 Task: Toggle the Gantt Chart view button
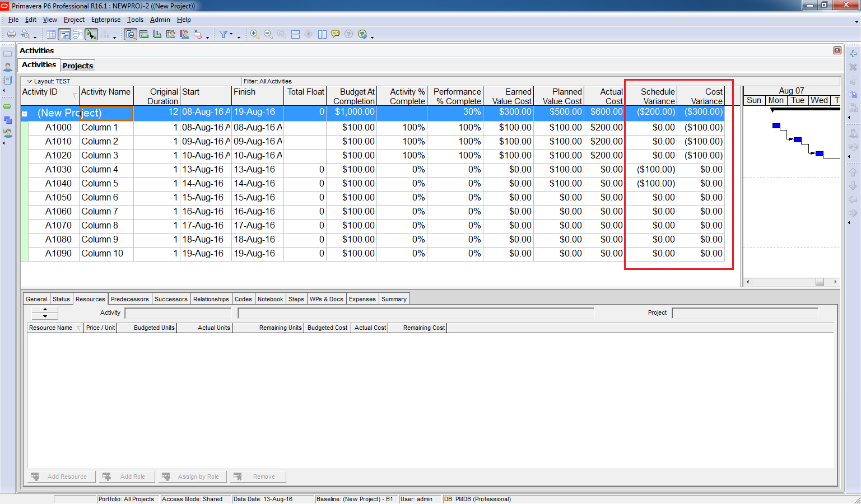(x=64, y=35)
